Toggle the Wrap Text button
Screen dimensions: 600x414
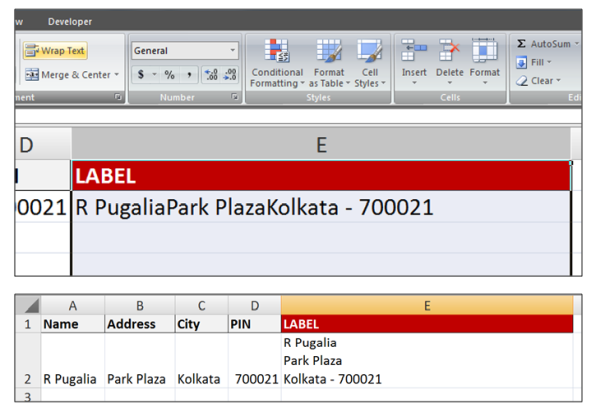[x=55, y=50]
